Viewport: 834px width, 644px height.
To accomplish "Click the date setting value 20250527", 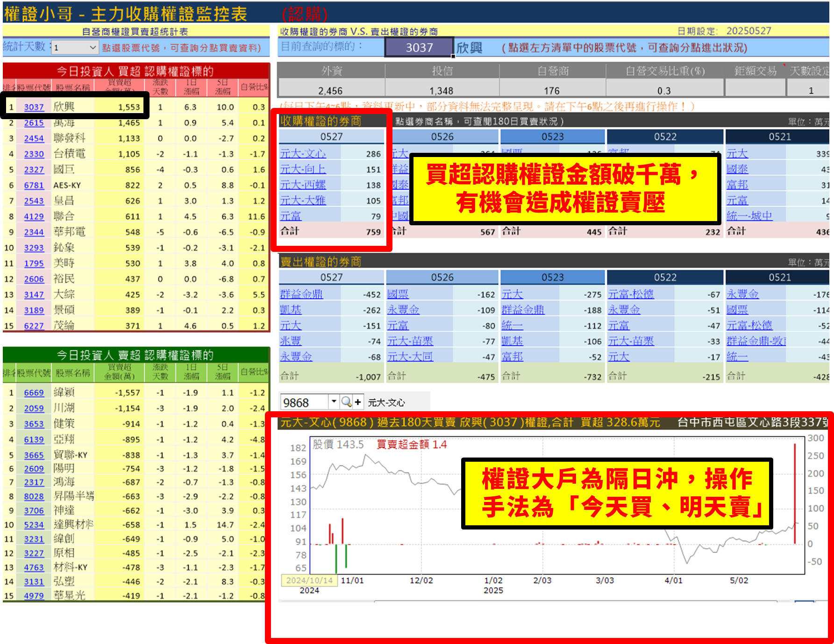I will [748, 31].
